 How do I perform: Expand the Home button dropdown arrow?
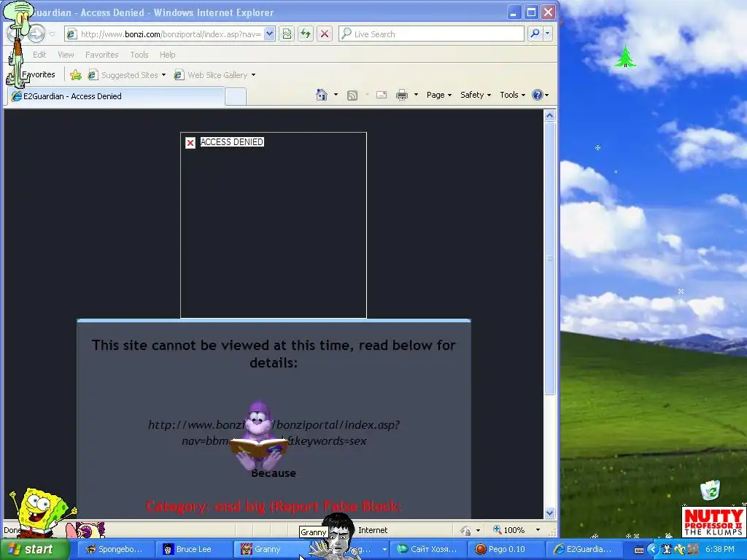point(336,95)
